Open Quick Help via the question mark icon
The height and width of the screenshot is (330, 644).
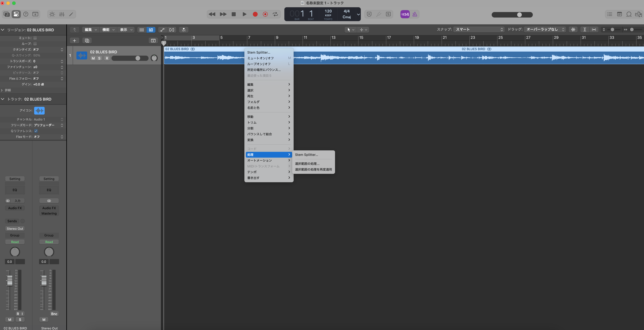(x=26, y=14)
